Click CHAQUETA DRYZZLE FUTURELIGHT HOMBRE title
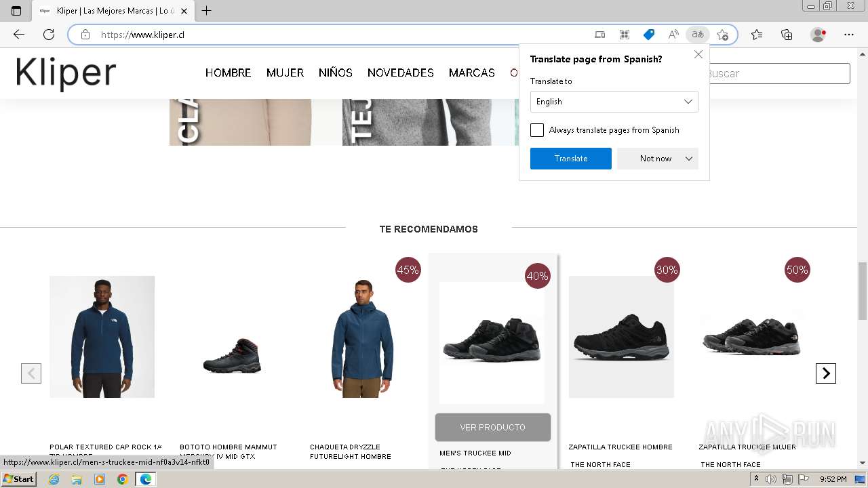Viewport: 868px width, 488px height. tap(351, 452)
